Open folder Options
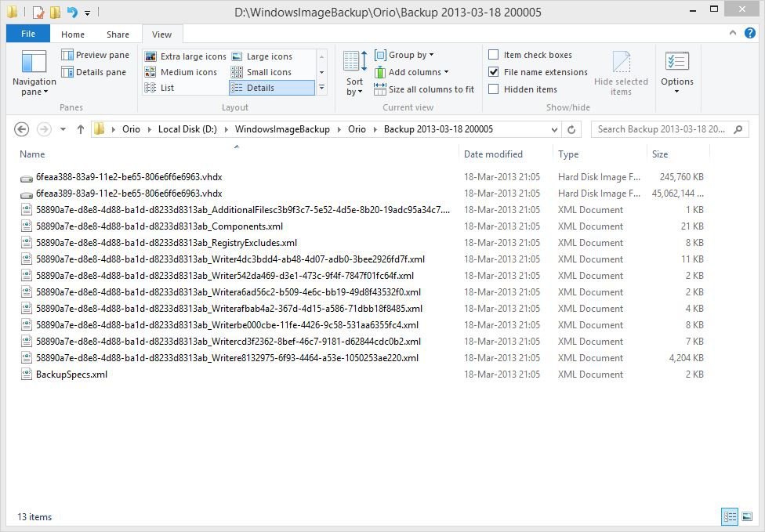 coord(677,73)
